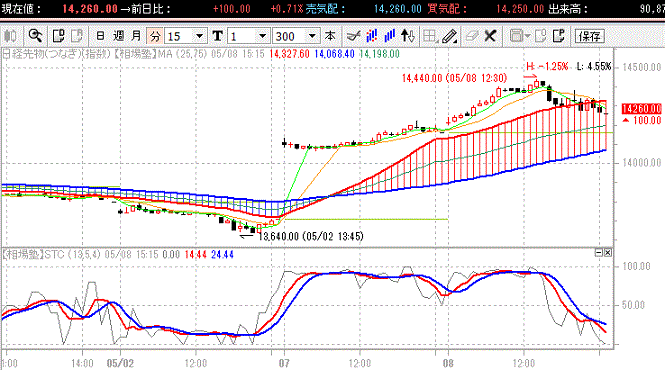665x370 pixels.
Task: Click the 50.00 STC axis label
Action: [633, 305]
